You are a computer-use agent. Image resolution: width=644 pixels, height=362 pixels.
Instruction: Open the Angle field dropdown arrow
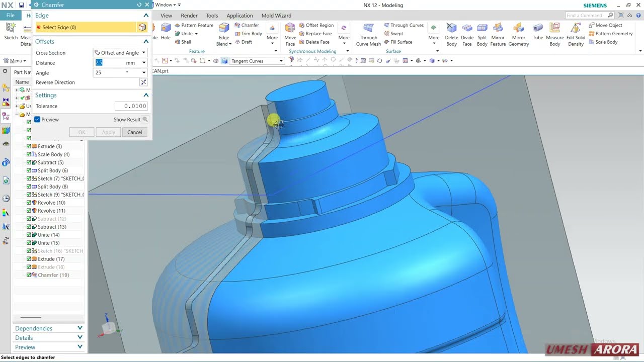[144, 72]
